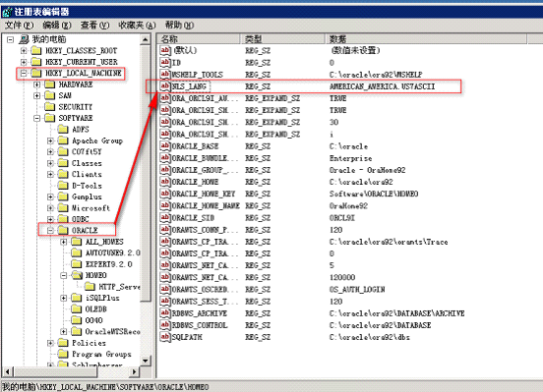Viewport: 543px width, 392px height.
Task: Click tree pane horizontal scroll left arrow
Action: 8,372
